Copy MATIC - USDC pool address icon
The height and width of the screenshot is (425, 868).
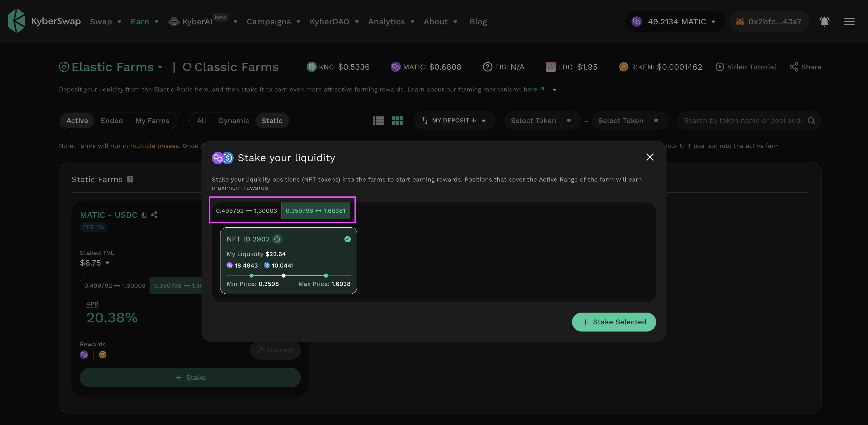[145, 215]
